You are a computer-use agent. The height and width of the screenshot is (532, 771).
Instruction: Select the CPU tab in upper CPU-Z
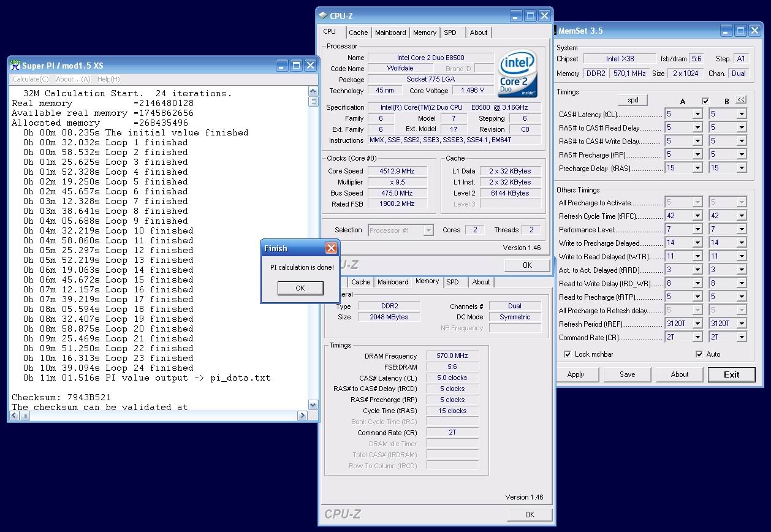(x=330, y=31)
